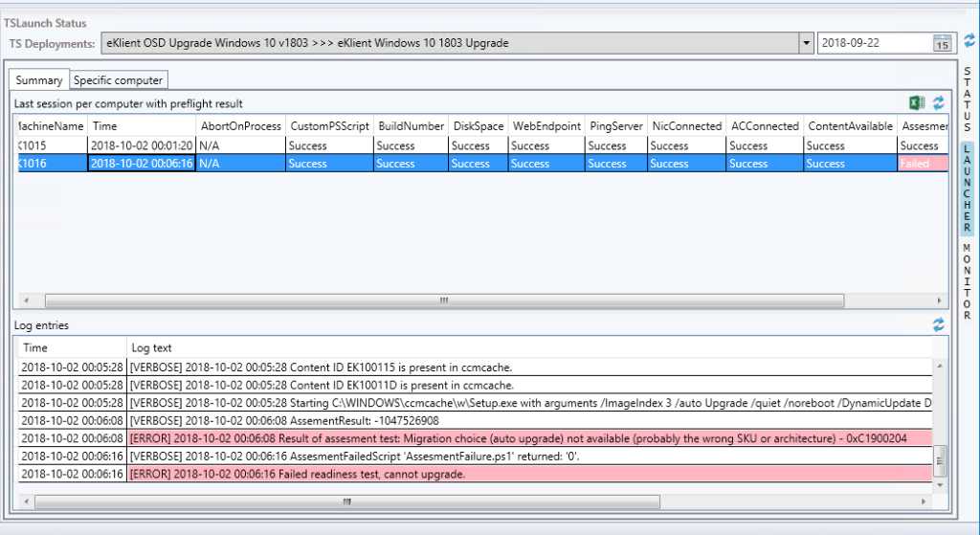Open the calendar date picker icon
The height and width of the screenshot is (535, 980).
942,43
